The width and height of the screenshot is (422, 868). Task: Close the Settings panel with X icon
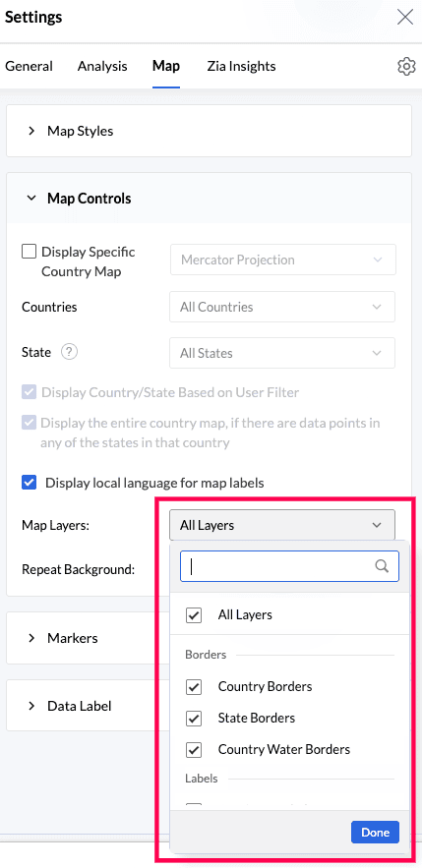[405, 17]
